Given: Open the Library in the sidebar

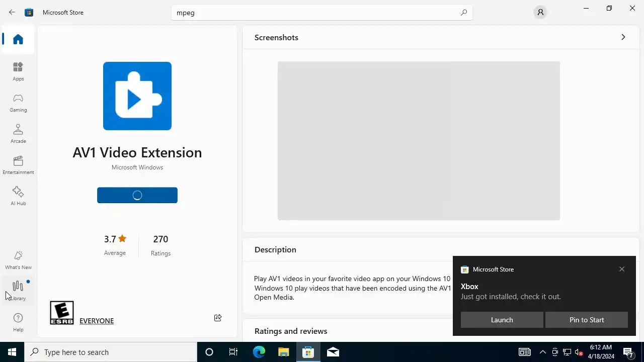Looking at the screenshot, I should [x=18, y=291].
